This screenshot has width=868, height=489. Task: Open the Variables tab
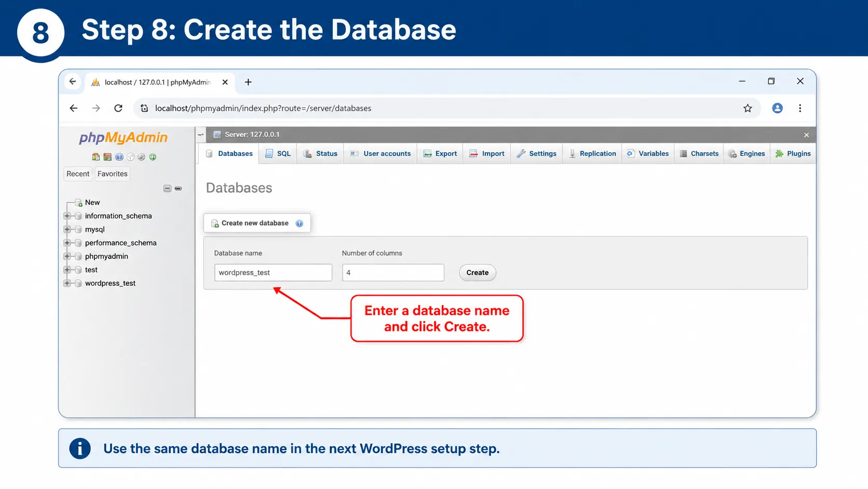[x=648, y=154]
